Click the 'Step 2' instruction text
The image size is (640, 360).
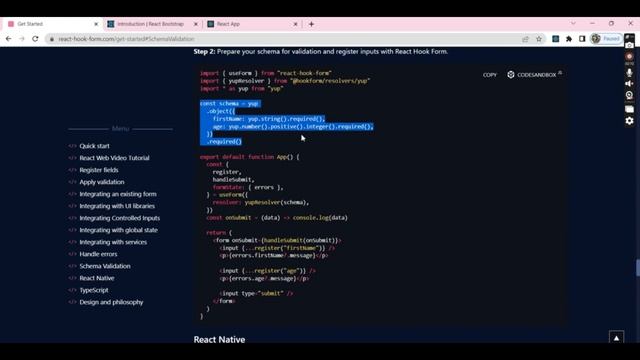[x=320, y=51]
